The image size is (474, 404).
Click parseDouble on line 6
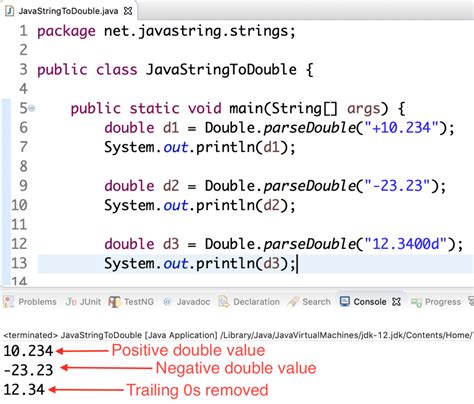(310, 128)
